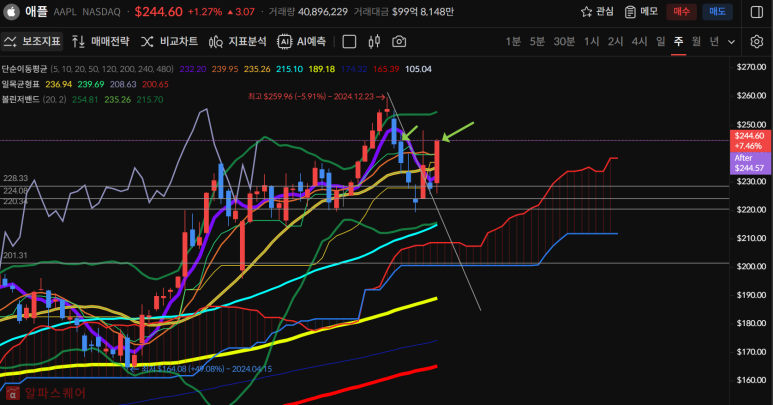Image resolution: width=773 pixels, height=405 pixels.
Task: Select the 30분 timeframe
Action: [x=564, y=42]
